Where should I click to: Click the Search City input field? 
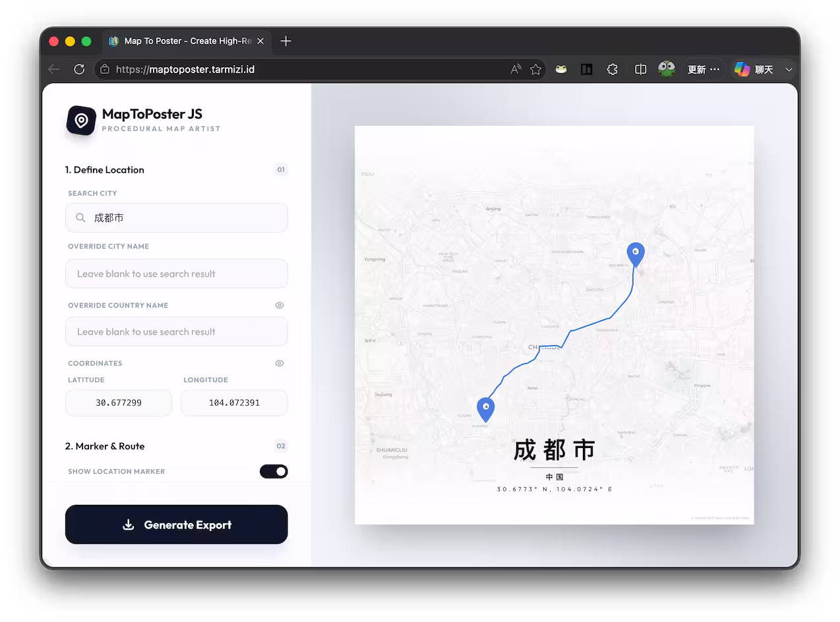177,217
